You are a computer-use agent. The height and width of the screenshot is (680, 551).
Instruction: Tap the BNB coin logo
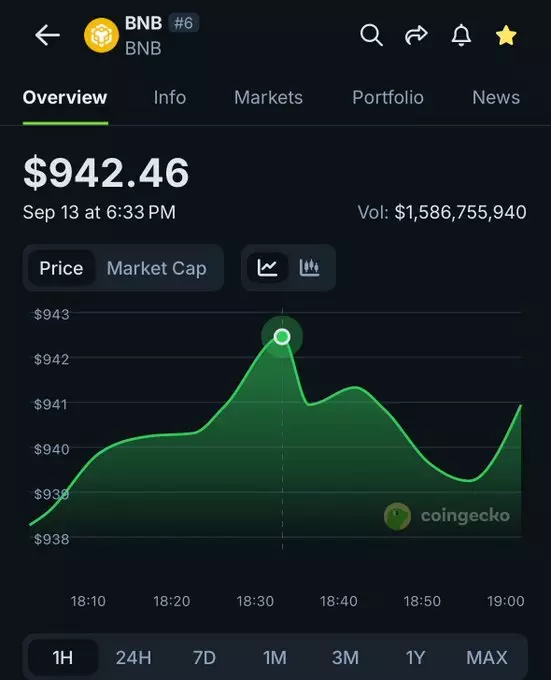[x=101, y=35]
